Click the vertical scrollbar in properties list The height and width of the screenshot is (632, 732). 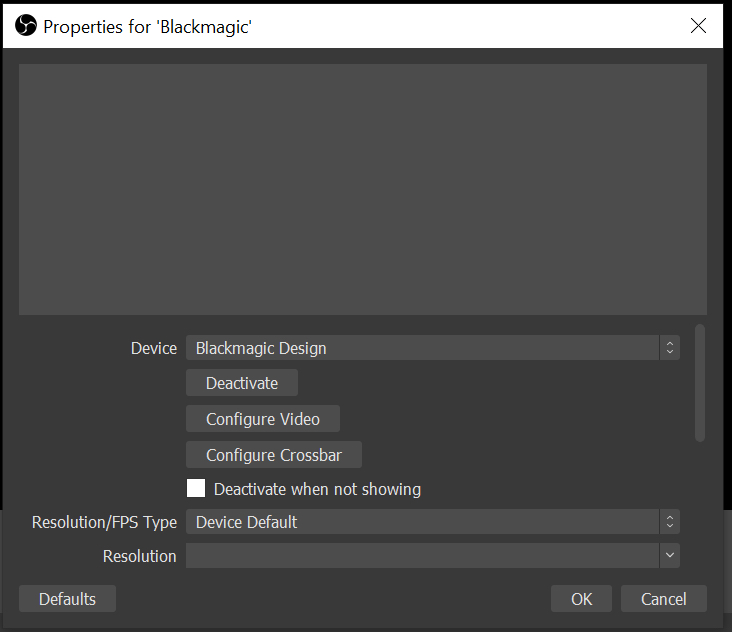[x=700, y=382]
